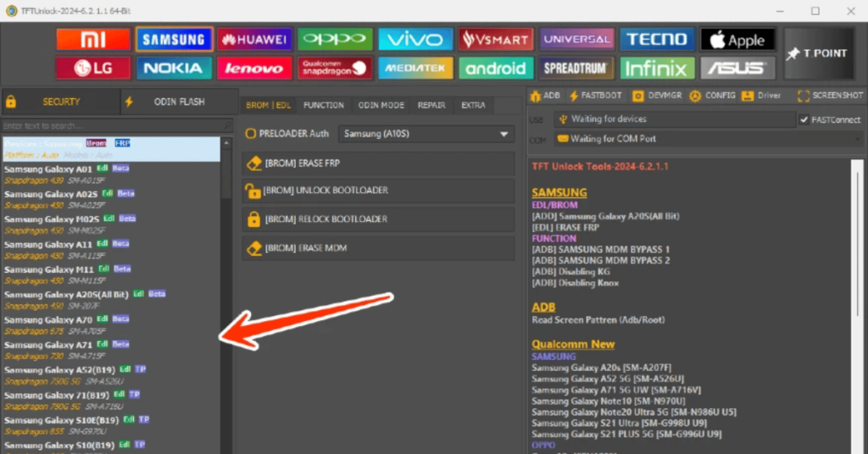Expand the Waiting for devices USB dropdown

pos(674,119)
